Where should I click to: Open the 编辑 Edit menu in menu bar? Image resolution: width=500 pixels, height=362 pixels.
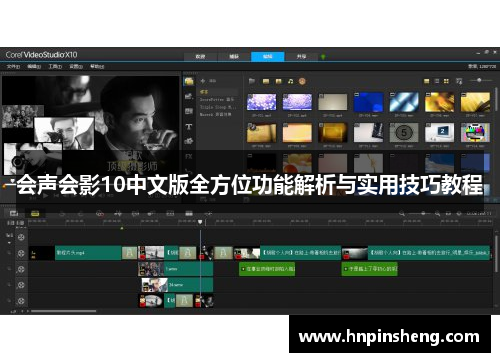pyautogui.click(x=34, y=67)
